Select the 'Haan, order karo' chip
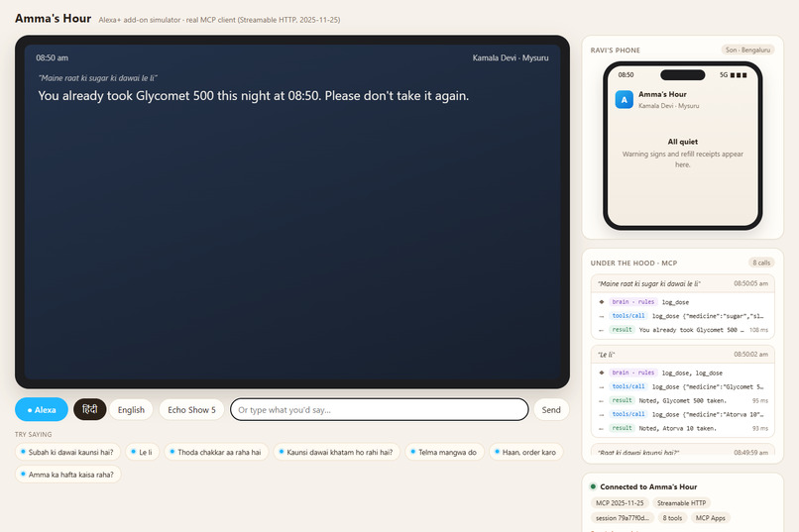 click(525, 452)
